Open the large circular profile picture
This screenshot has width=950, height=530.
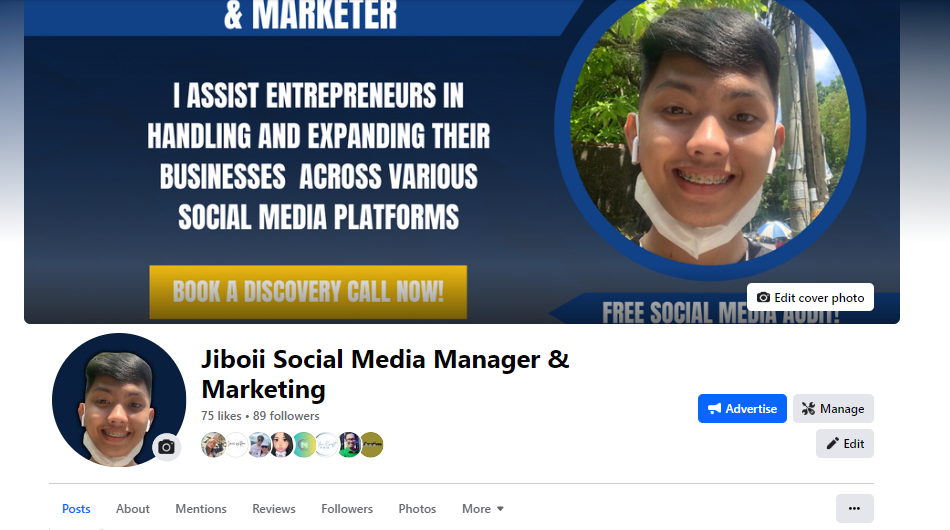(119, 400)
